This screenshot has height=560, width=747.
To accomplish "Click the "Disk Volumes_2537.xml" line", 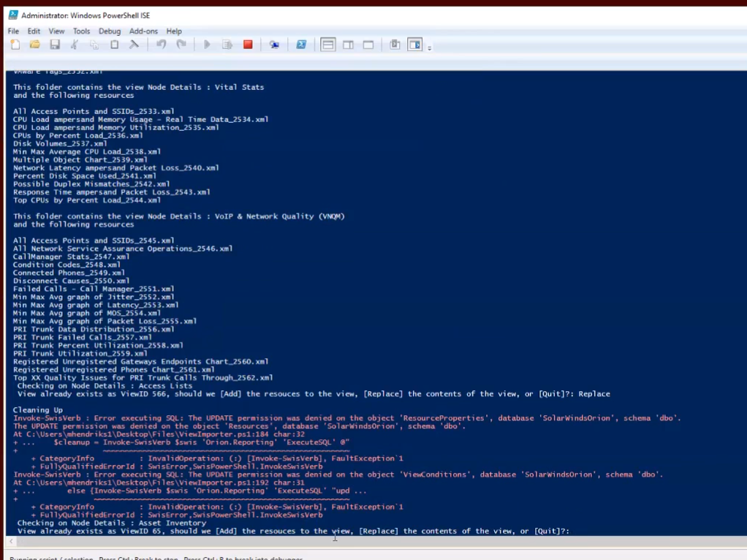I will click(x=60, y=143).
